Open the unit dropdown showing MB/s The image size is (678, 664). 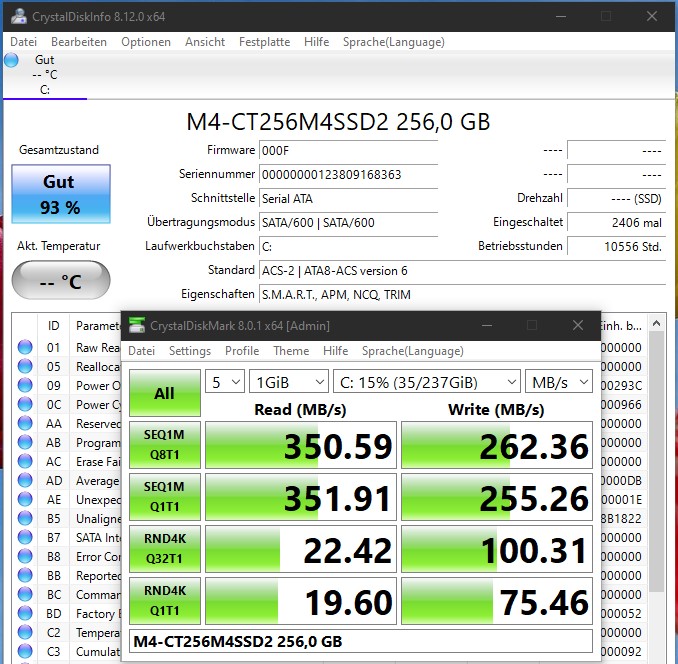[x=559, y=382]
